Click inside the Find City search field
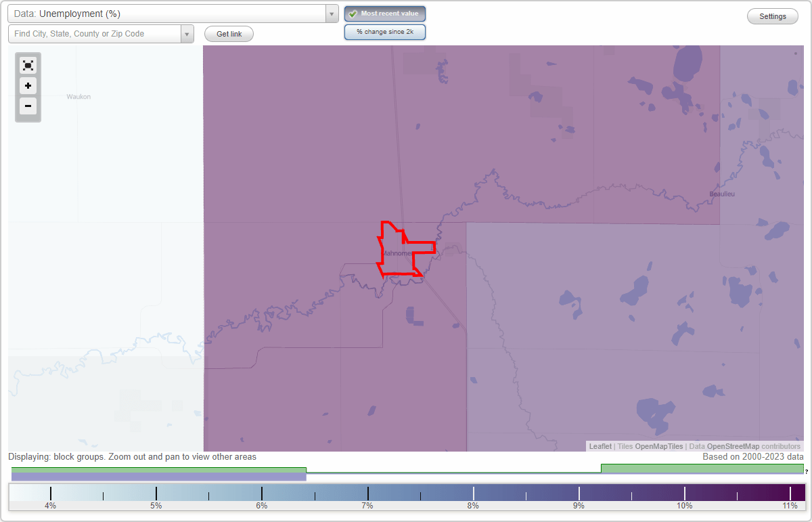 pyautogui.click(x=95, y=33)
